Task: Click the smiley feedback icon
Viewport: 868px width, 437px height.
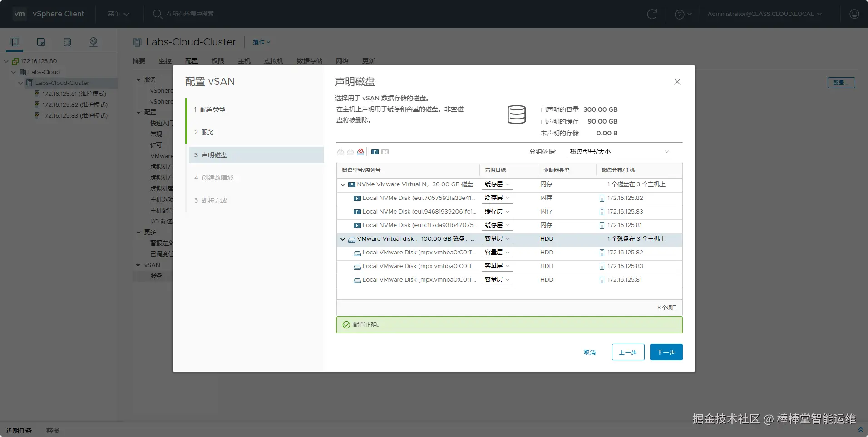Action: pyautogui.click(x=854, y=14)
